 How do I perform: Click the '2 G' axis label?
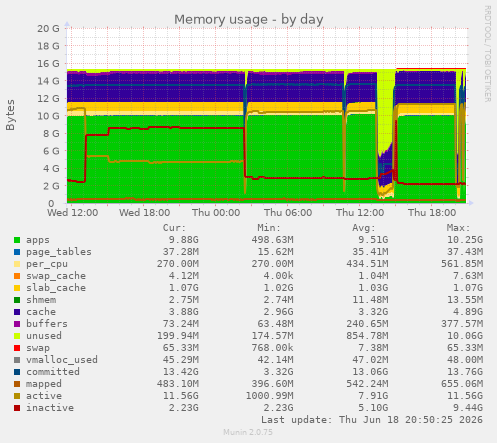tap(51, 186)
